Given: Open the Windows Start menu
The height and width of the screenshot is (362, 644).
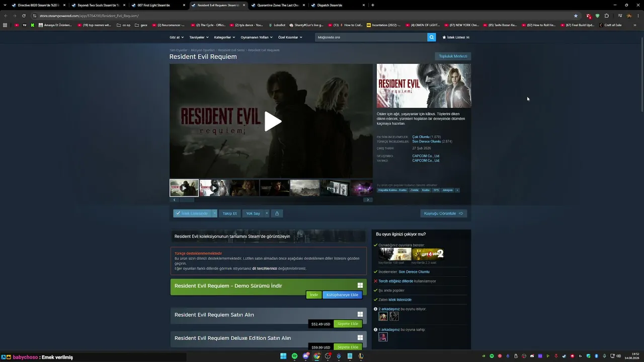Looking at the screenshot, I should click(x=283, y=356).
